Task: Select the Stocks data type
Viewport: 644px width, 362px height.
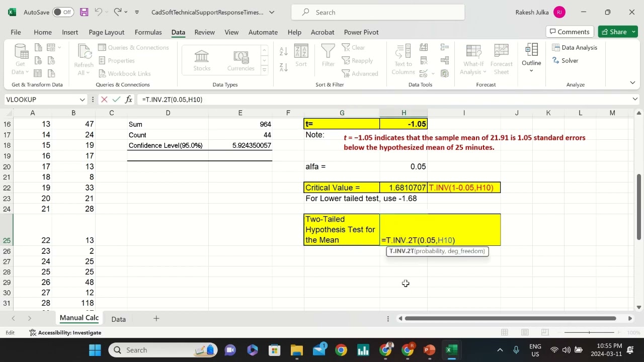Action: tap(202, 60)
